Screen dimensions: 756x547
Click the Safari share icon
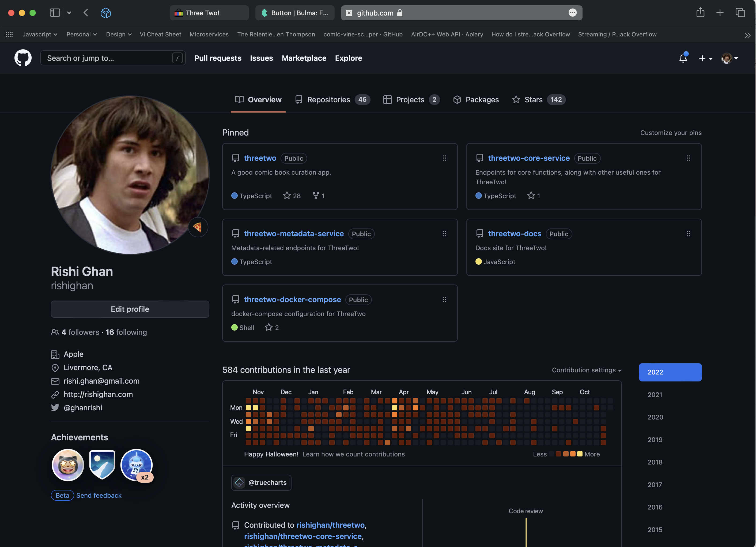tap(700, 13)
